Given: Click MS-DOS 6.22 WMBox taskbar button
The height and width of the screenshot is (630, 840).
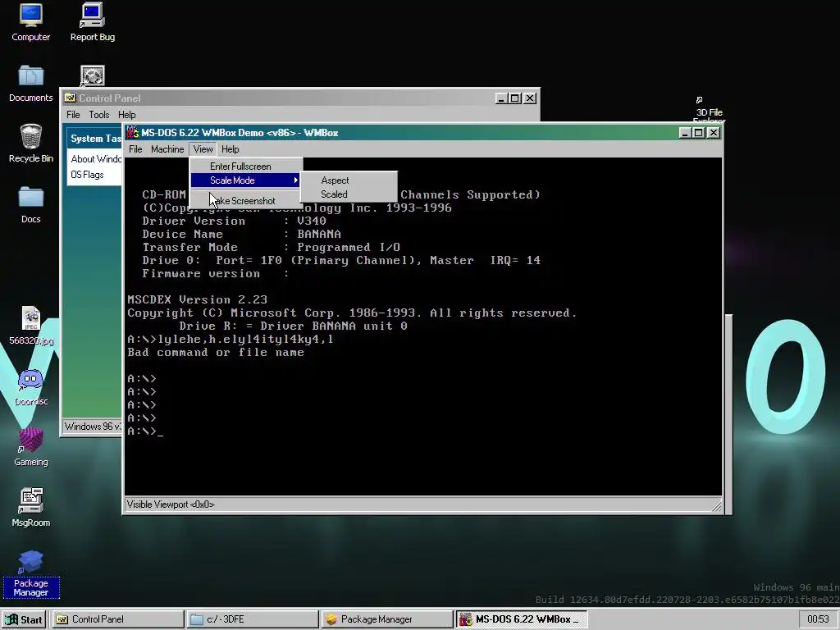Looking at the screenshot, I should click(x=522, y=619).
